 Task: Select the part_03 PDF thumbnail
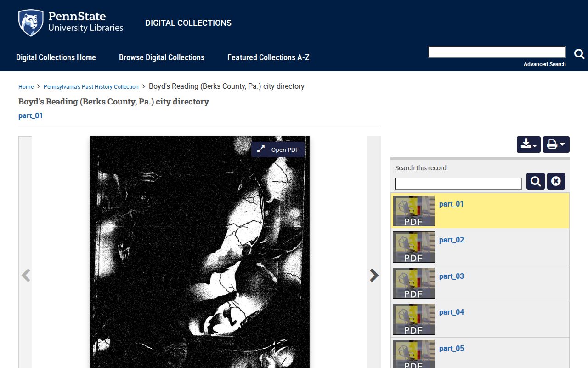click(414, 283)
